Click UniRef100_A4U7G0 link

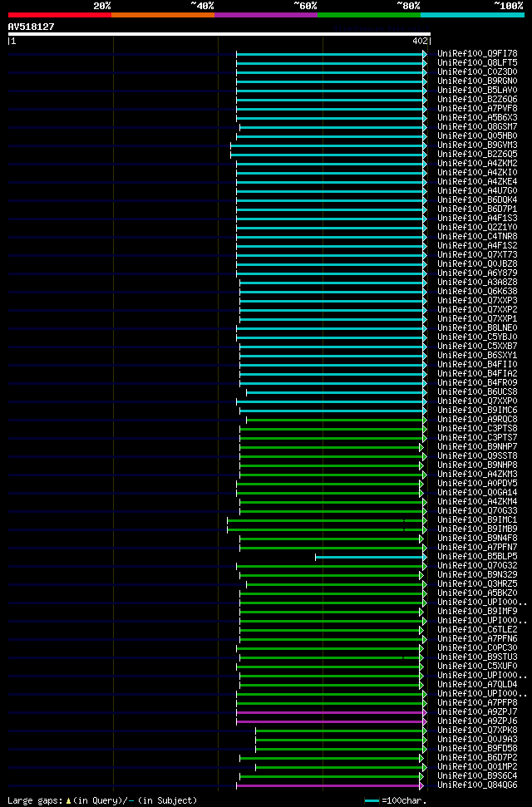click(x=477, y=191)
